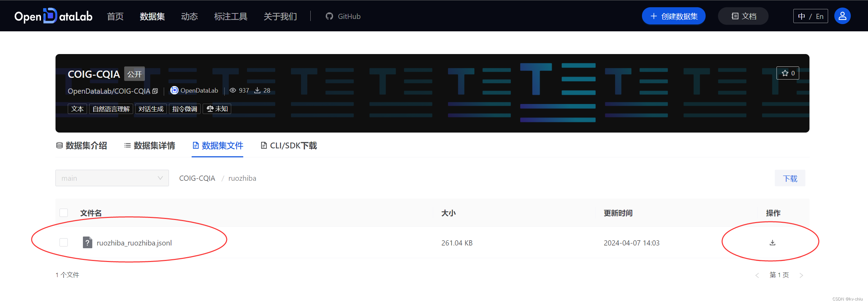Click the 第 1 页 page indicator

(779, 275)
